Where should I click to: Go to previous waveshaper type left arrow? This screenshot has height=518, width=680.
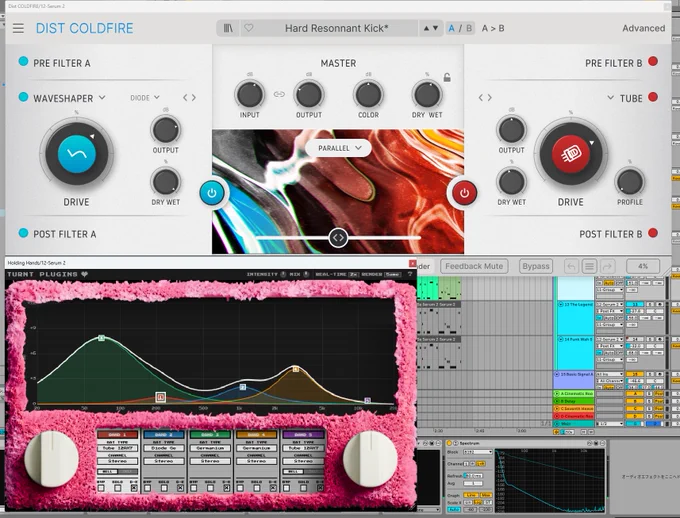[185, 98]
